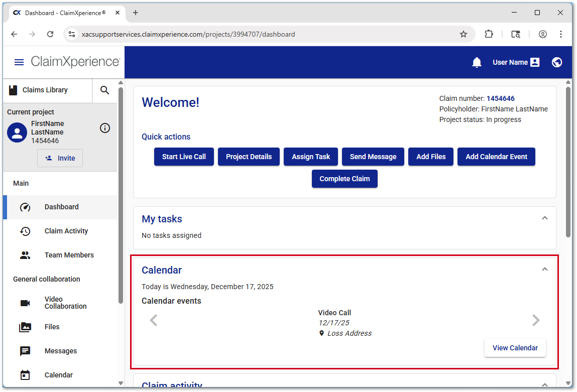The image size is (577, 392).
Task: Select the Team Members sidebar icon
Action: pyautogui.click(x=26, y=255)
